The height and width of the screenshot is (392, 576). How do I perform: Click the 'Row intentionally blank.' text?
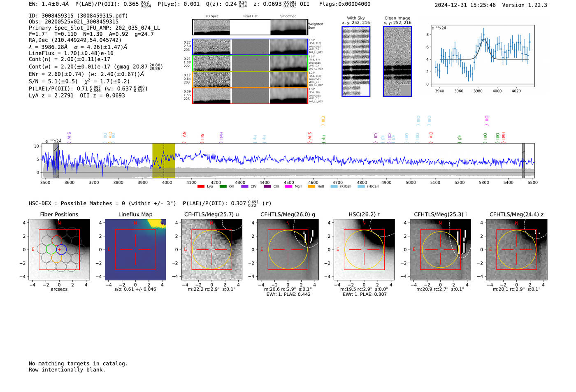[67, 370]
